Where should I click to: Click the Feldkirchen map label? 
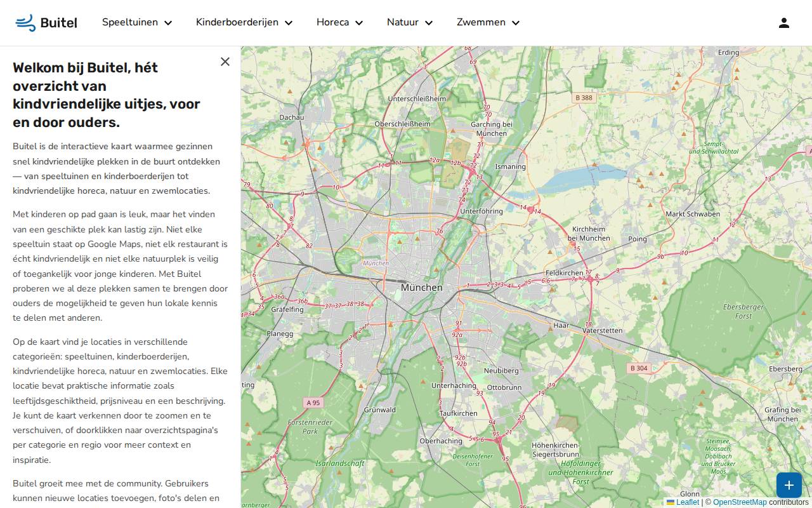(x=564, y=273)
